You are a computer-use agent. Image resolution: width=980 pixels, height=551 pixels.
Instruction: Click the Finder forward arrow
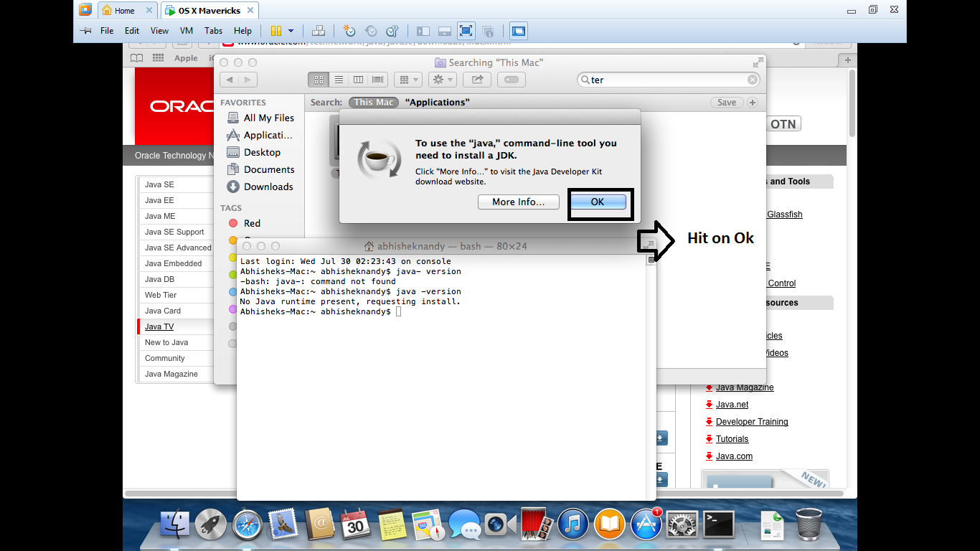click(248, 80)
